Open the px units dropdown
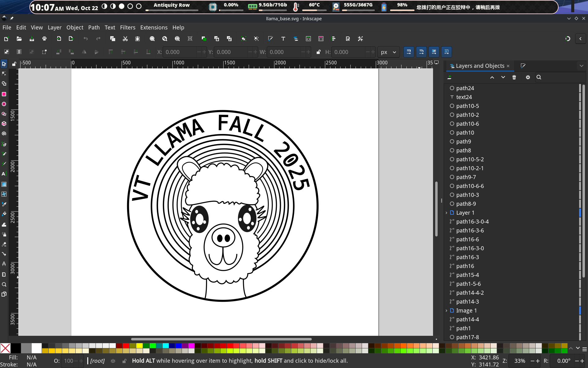 coord(388,52)
